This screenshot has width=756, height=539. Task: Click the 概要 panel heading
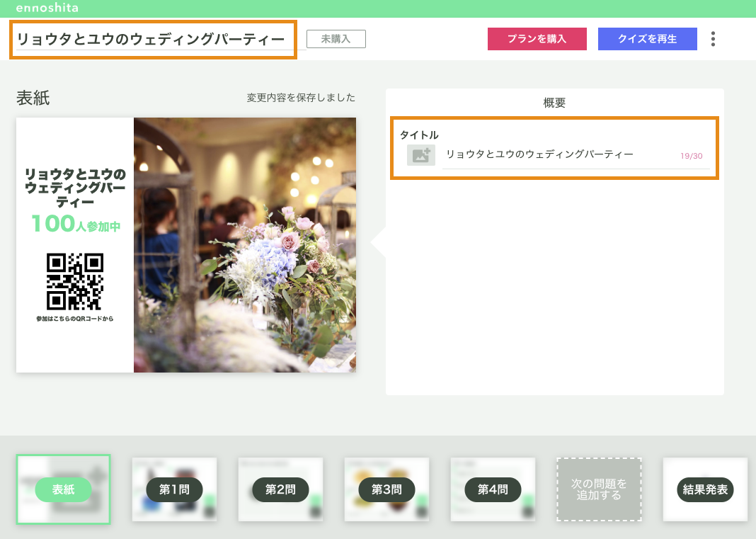554,103
